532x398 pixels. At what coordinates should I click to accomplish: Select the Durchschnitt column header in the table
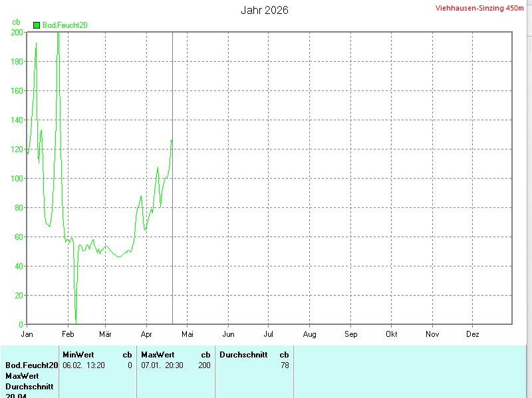[x=243, y=355]
